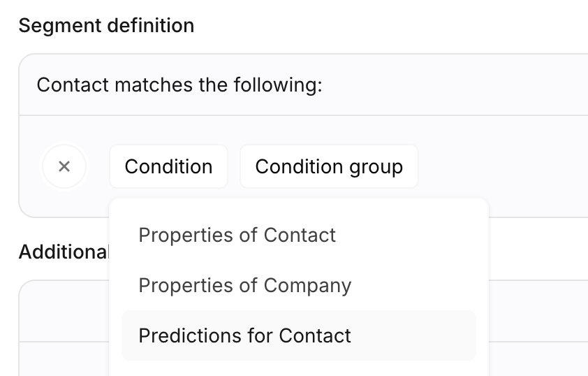
Task: Add a new Condition
Action: click(x=168, y=166)
